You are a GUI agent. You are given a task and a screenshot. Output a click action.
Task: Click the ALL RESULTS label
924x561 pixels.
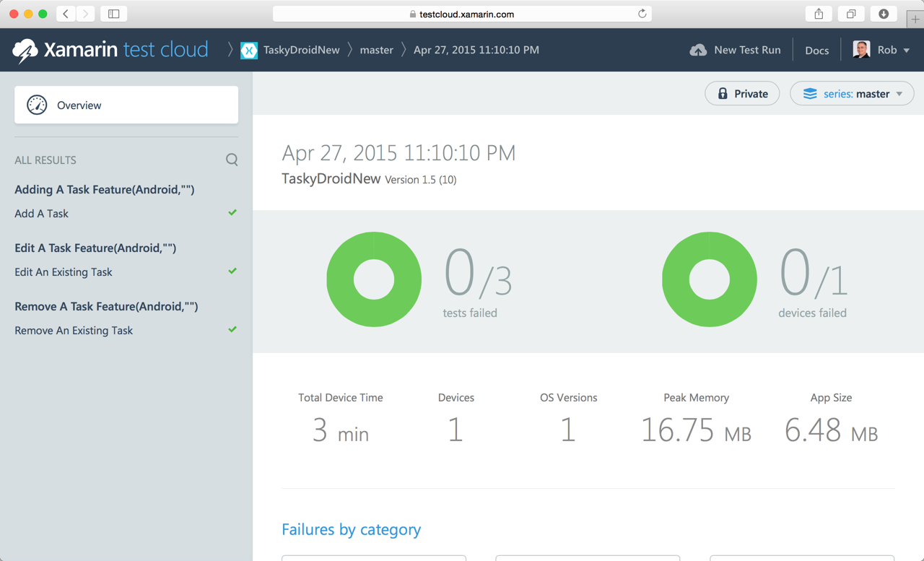[45, 160]
